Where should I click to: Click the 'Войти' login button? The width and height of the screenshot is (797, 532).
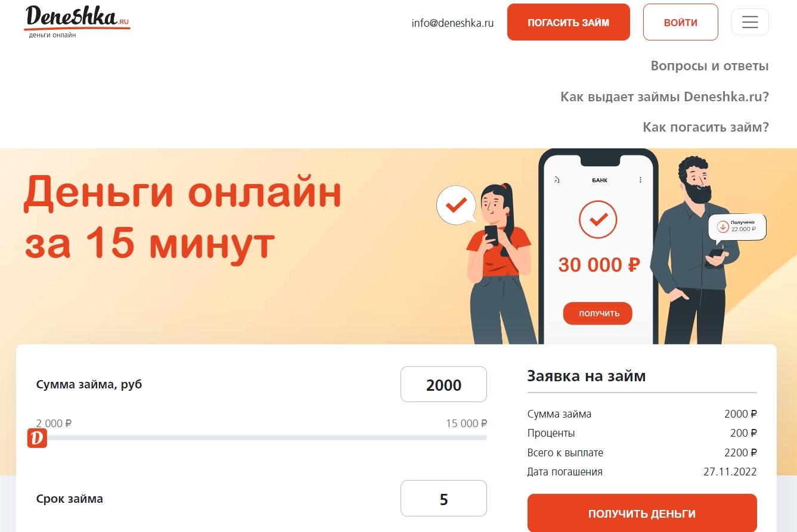(680, 23)
